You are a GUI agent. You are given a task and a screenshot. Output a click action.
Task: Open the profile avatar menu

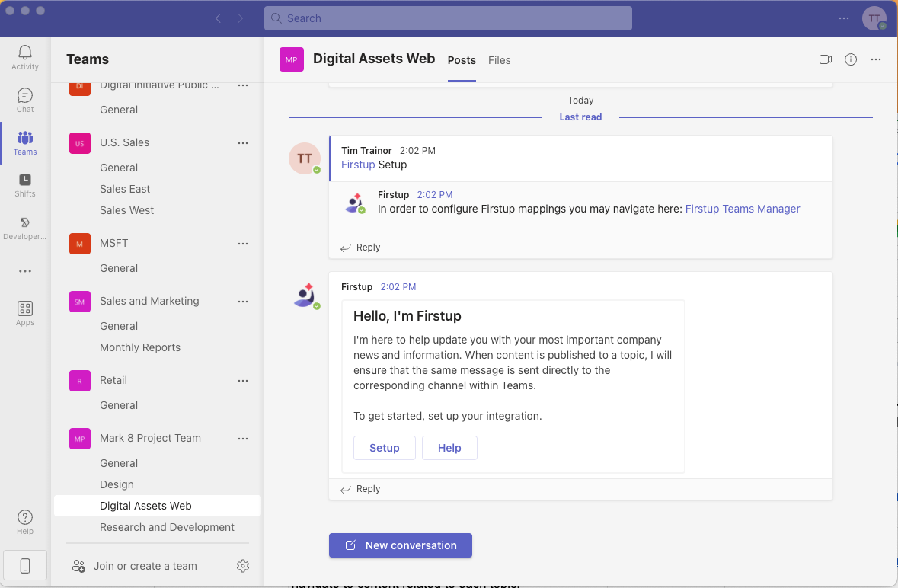pyautogui.click(x=874, y=18)
